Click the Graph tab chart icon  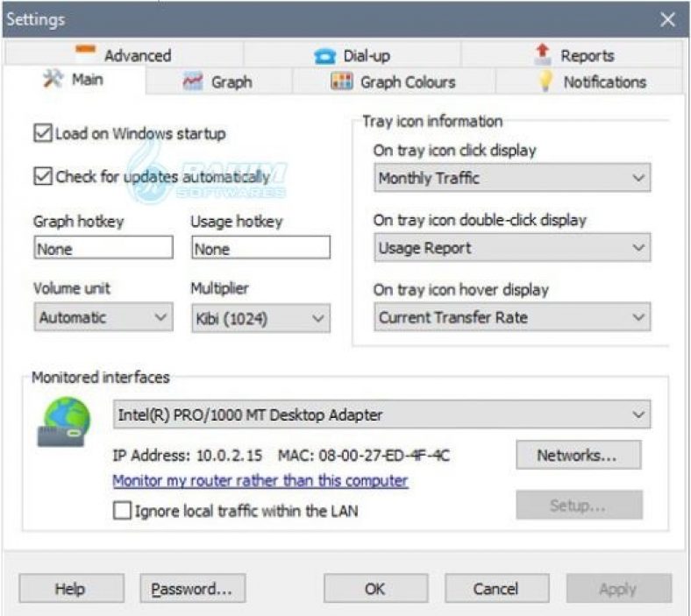[x=193, y=81]
